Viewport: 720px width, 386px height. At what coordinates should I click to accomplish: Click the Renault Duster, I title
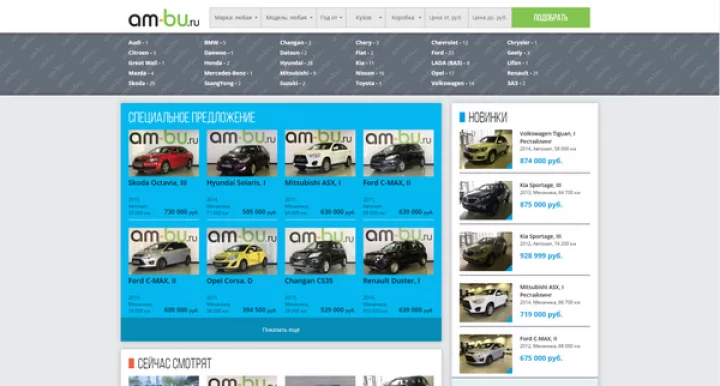tap(391, 281)
